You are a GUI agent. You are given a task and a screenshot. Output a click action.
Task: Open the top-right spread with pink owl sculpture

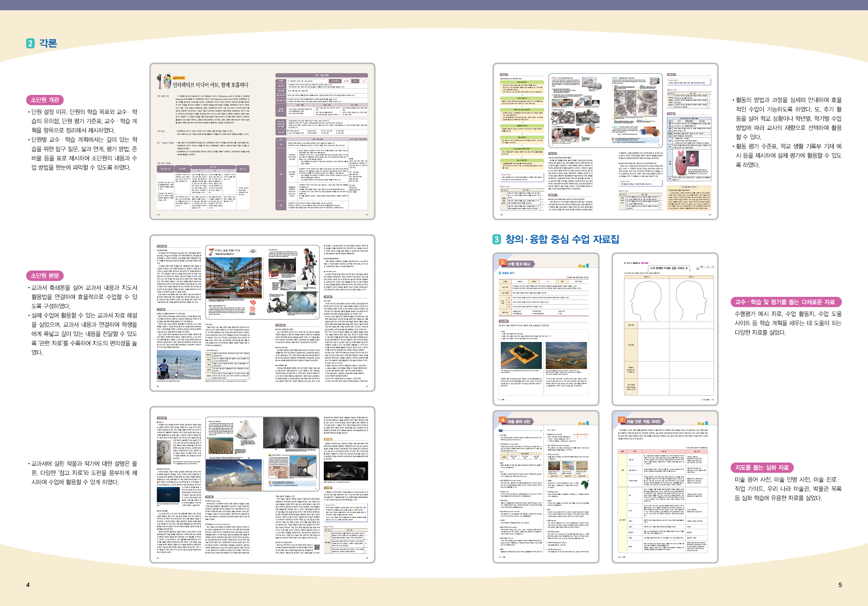tap(605, 141)
